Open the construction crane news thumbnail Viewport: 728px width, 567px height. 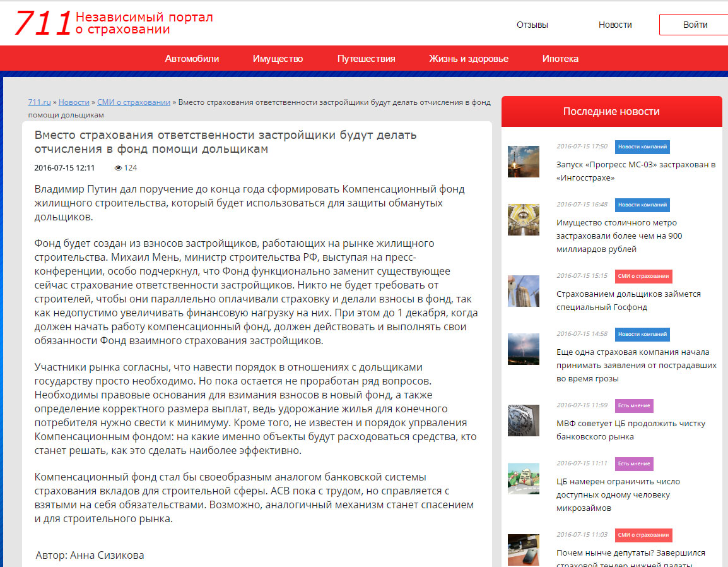pos(523,291)
